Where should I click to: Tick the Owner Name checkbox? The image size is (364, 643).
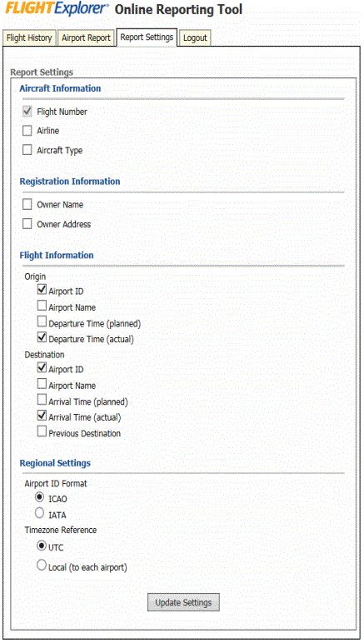[x=27, y=204]
